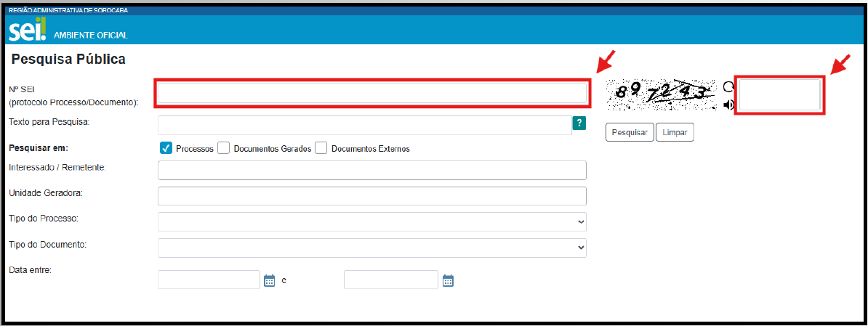The height and width of the screenshot is (326, 868).
Task: Open the Tipo do Documento dropdown
Action: (372, 248)
